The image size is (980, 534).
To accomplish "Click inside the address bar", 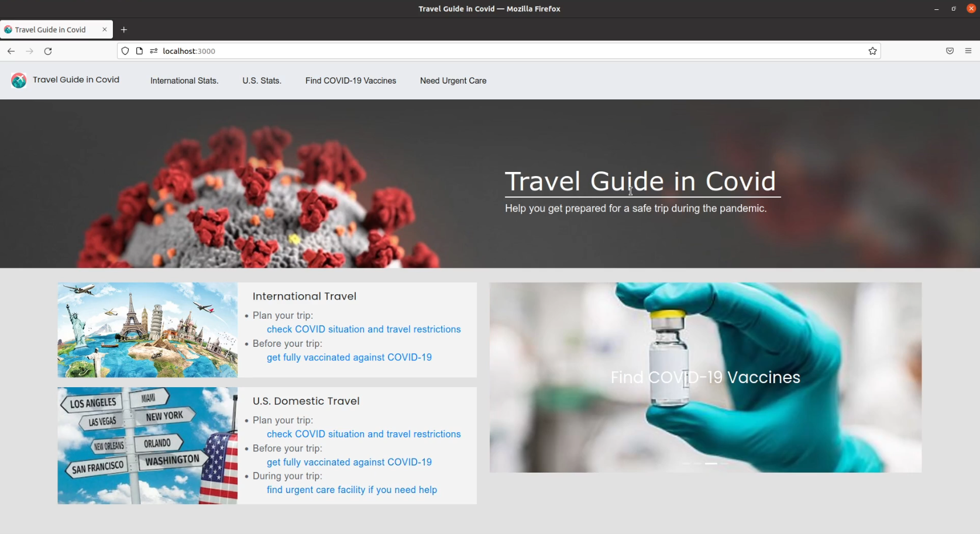I will tap(410, 51).
